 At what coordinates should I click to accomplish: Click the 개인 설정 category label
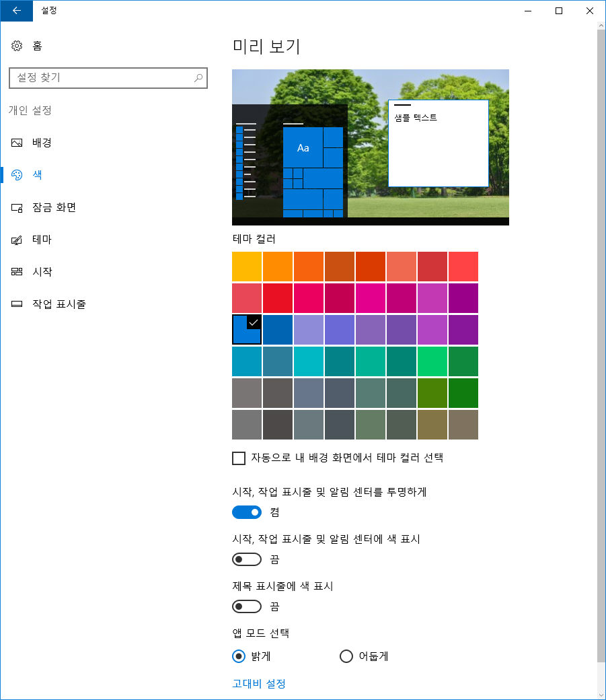coord(30,110)
